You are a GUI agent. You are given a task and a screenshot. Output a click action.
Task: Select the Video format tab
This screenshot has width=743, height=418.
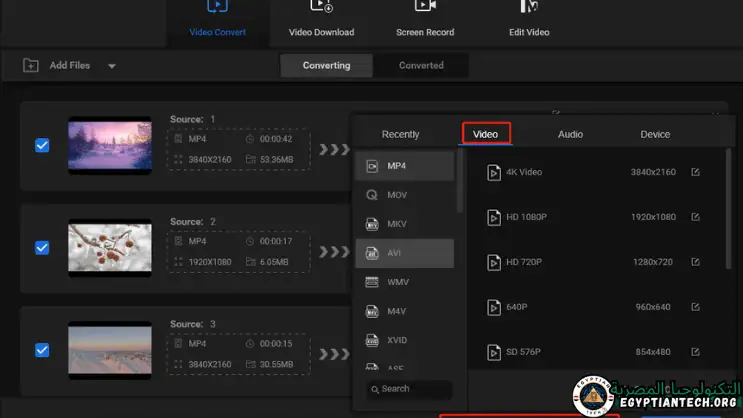(486, 134)
